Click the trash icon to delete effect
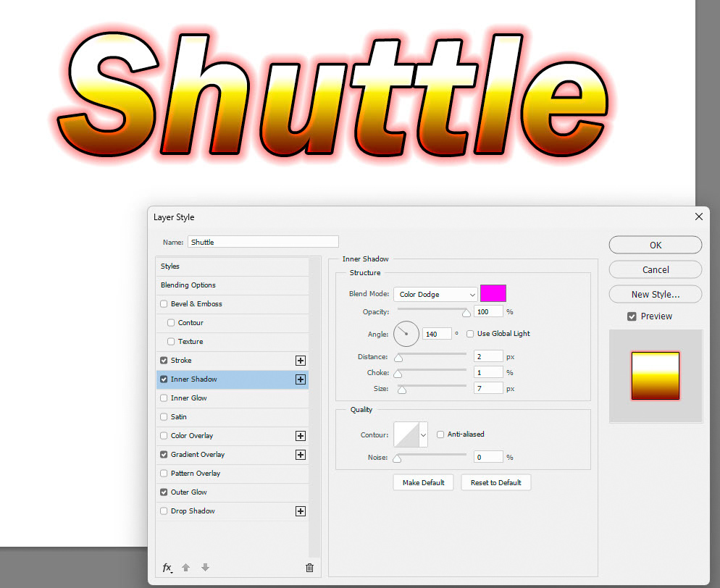The width and height of the screenshot is (720, 588). click(309, 568)
